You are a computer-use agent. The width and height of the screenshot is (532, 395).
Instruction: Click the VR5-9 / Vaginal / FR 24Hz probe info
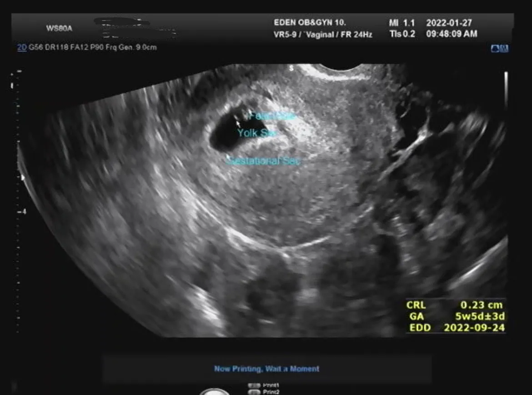323,34
